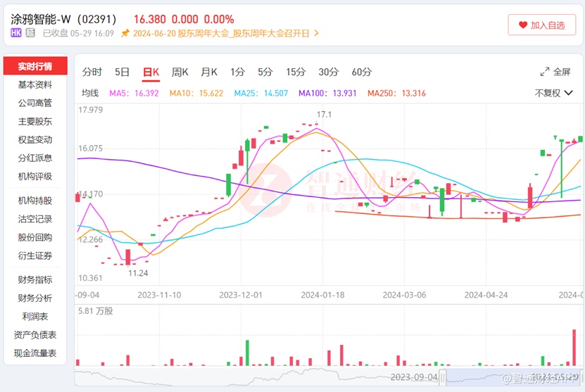Go to 主要股东 section
585x392 pixels.
[35, 121]
